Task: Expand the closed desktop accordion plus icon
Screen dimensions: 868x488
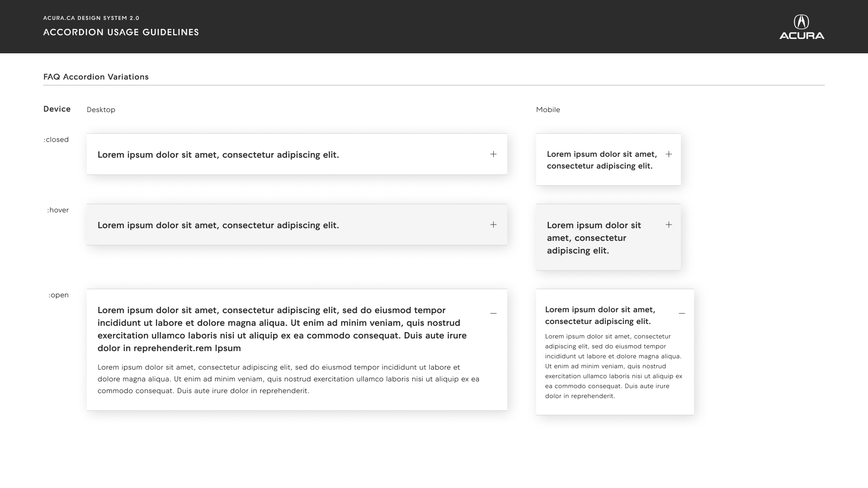Action: click(493, 154)
